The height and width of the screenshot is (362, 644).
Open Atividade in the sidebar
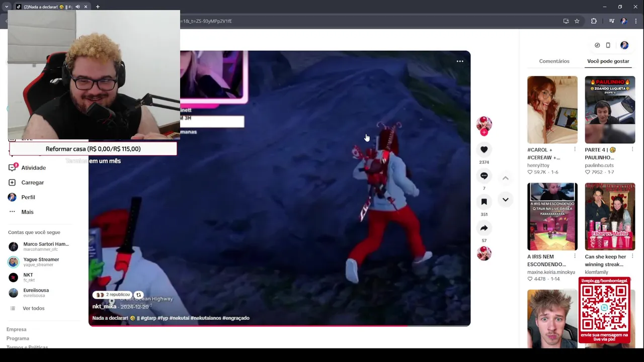(x=33, y=168)
